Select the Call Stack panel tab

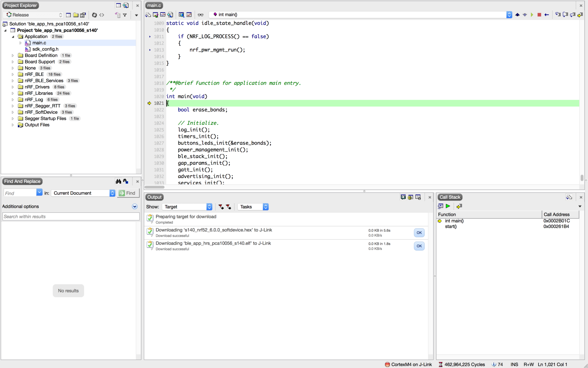point(450,197)
